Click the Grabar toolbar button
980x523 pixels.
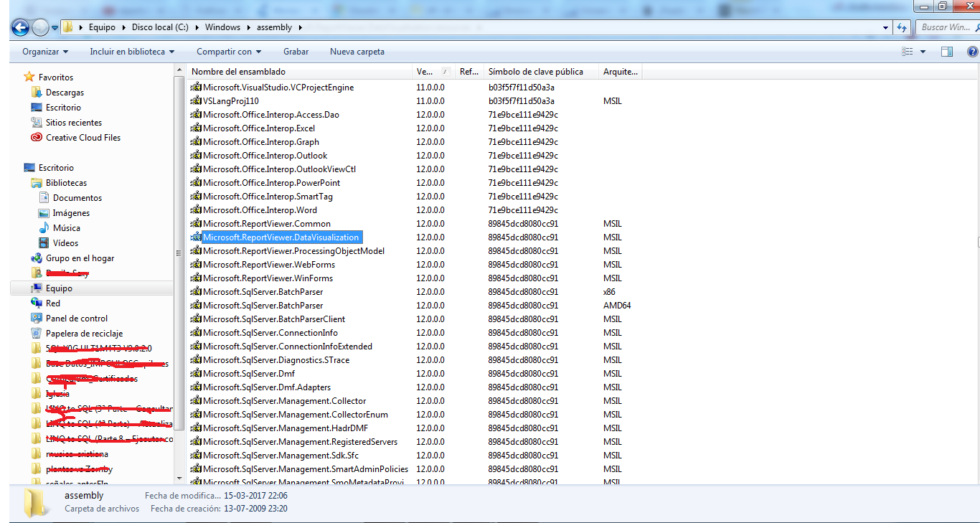coord(296,52)
